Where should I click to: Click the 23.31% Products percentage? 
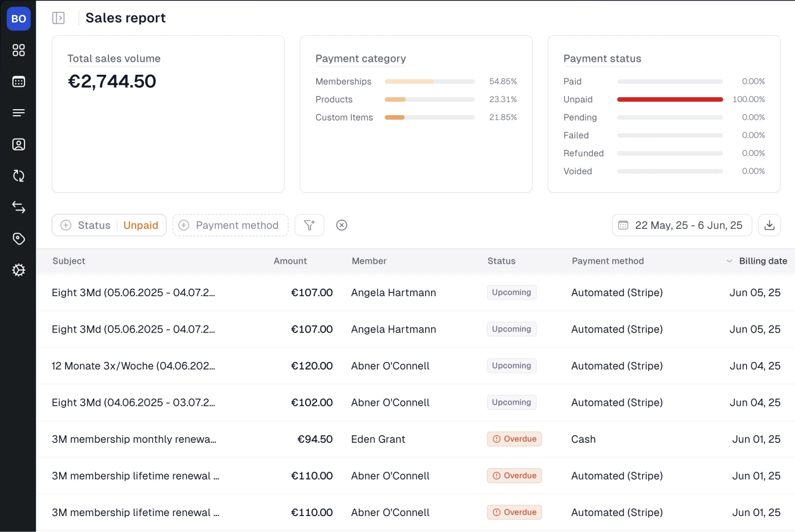[x=503, y=100]
